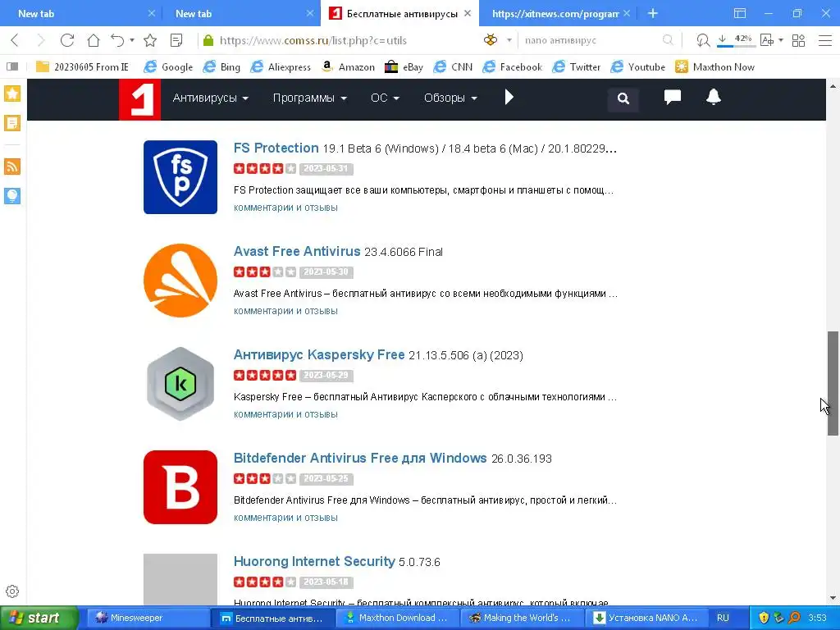Switch to the second New tab
This screenshot has height=630, width=840.
pyautogui.click(x=239, y=13)
